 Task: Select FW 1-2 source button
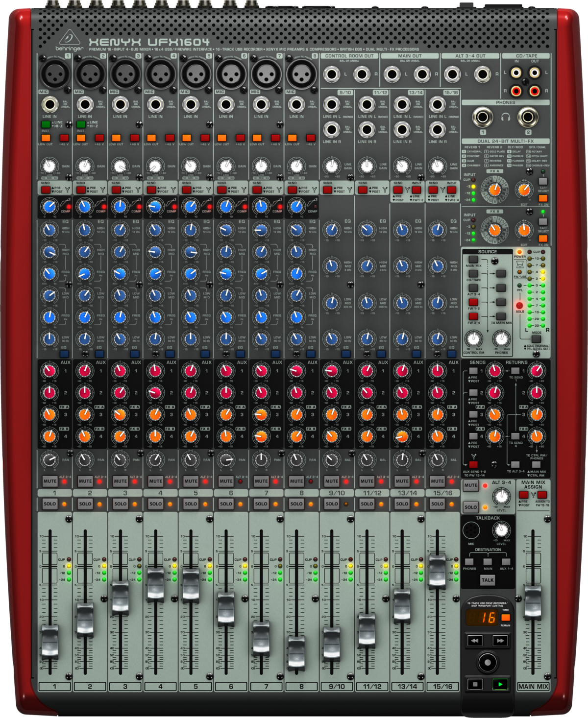(473, 302)
